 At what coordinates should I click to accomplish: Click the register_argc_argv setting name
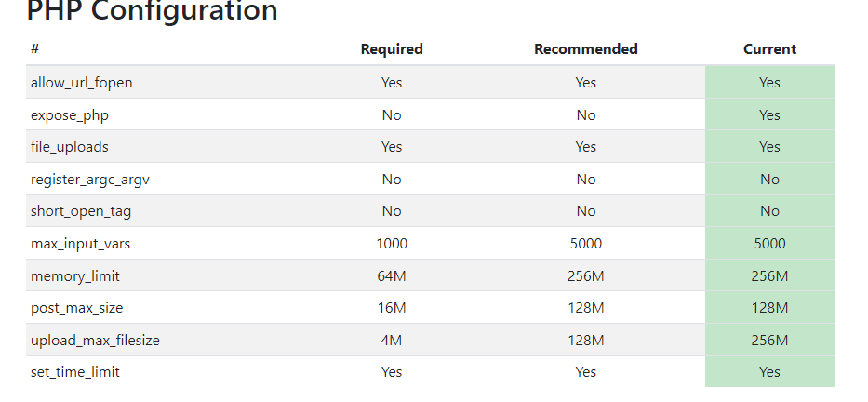(90, 180)
